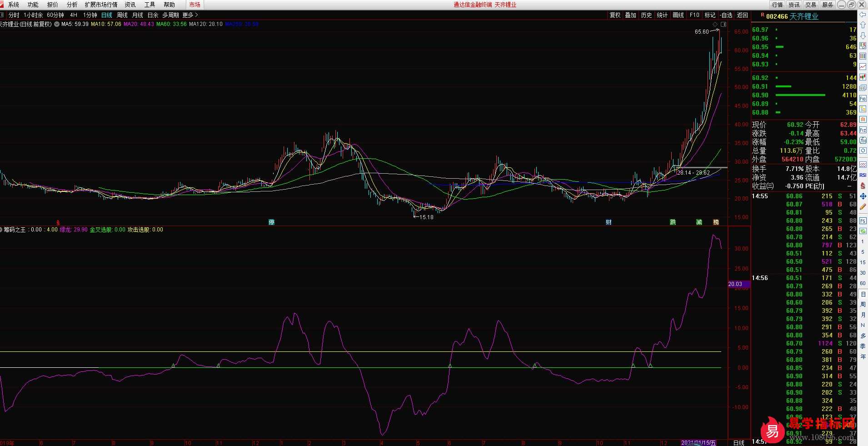The height and width of the screenshot is (446, 868).
Task: Expand the 复权 options
Action: coord(615,15)
